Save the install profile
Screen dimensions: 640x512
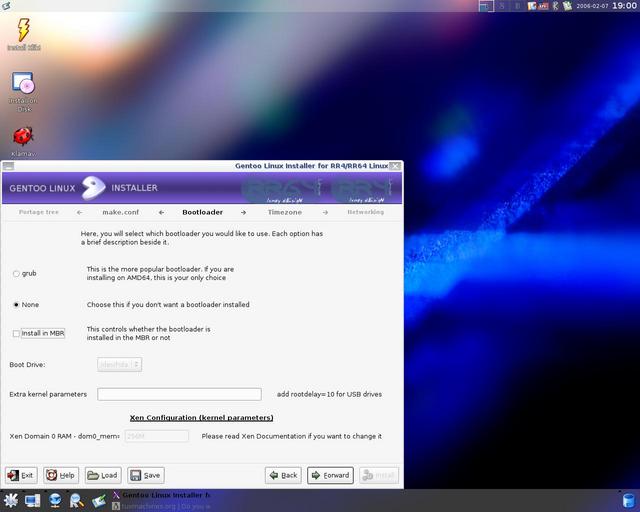point(146,475)
